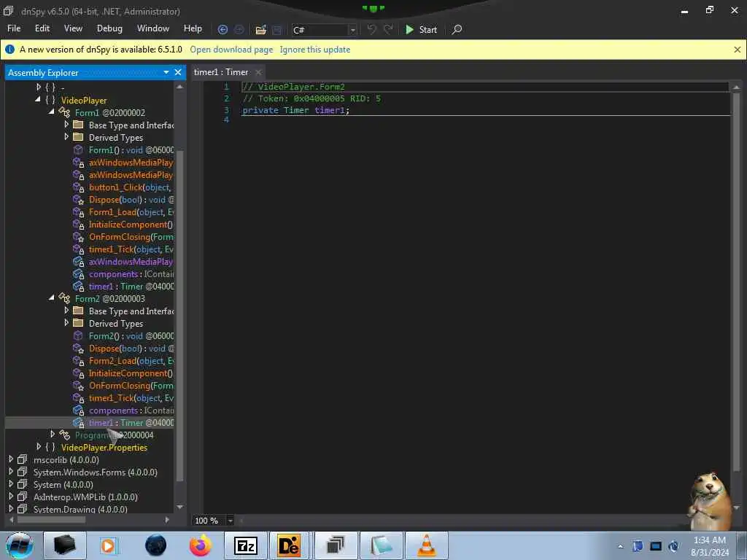This screenshot has width=747, height=560.
Task: Select the Form1_Load method icon
Action: pos(78,212)
